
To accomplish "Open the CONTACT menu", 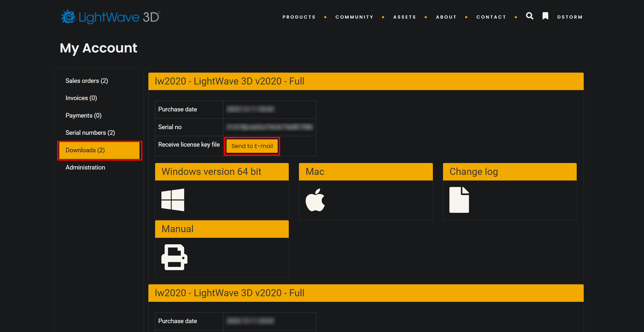I will point(491,17).
